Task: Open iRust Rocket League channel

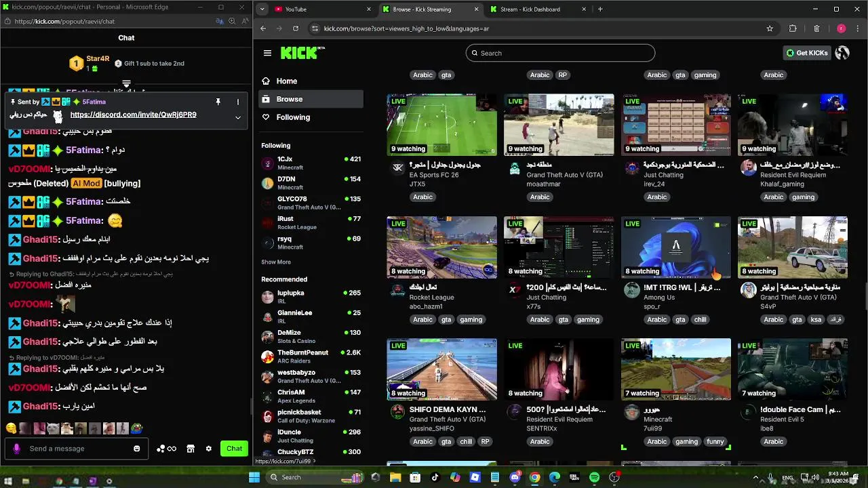Action: click(x=311, y=223)
